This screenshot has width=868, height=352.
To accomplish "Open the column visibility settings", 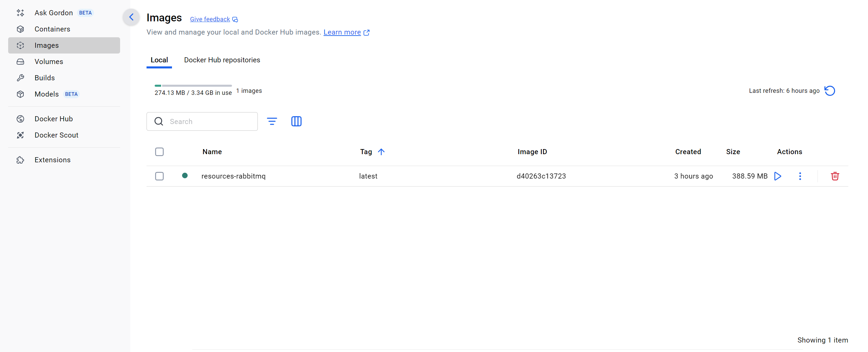I will click(296, 121).
